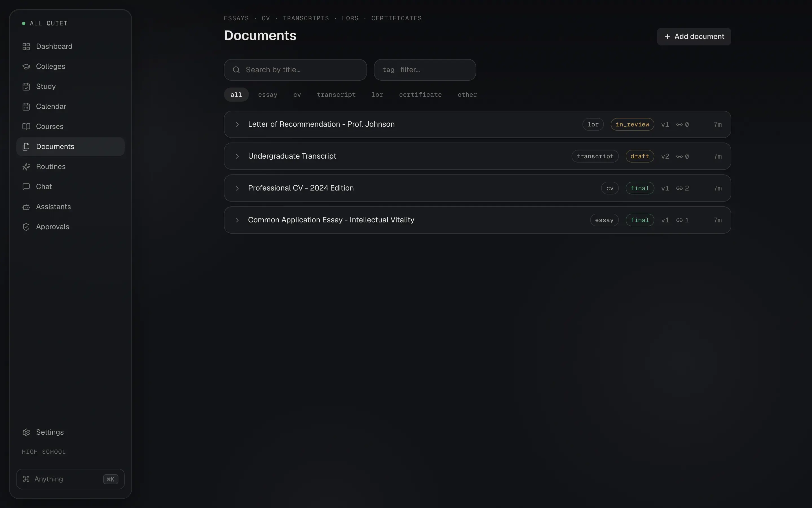Click the 'draft' status badge
The height and width of the screenshot is (508, 812).
[639, 156]
